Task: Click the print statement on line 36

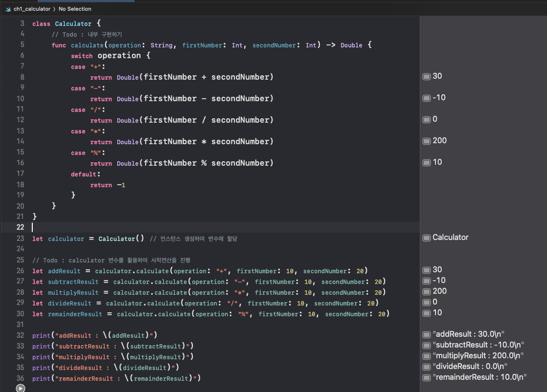Action: [116, 378]
